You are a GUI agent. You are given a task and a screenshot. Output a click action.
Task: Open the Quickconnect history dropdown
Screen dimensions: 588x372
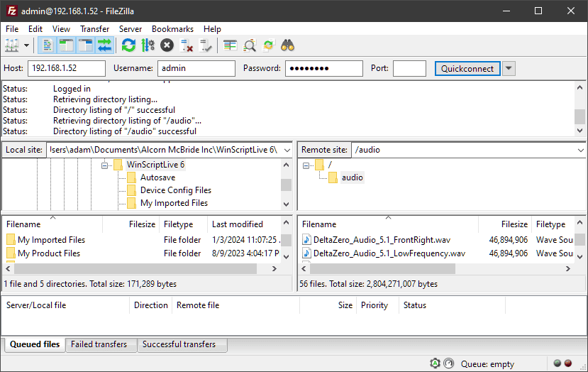coord(509,68)
